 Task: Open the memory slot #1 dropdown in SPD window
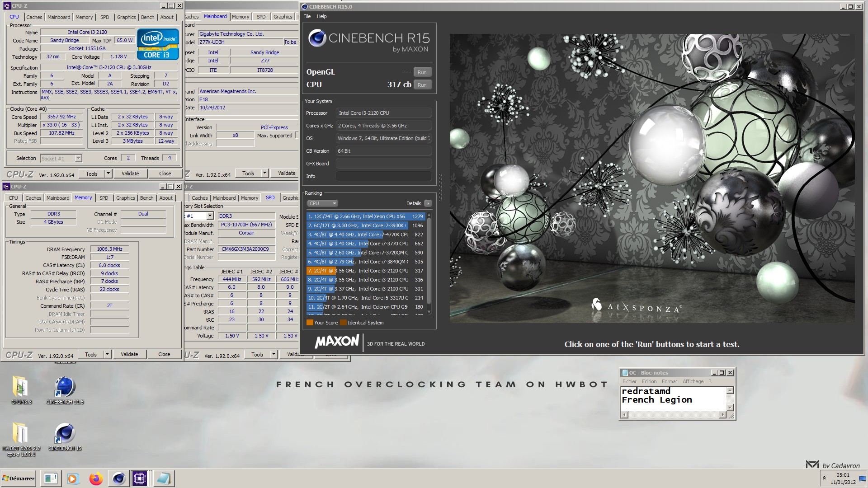coord(210,216)
